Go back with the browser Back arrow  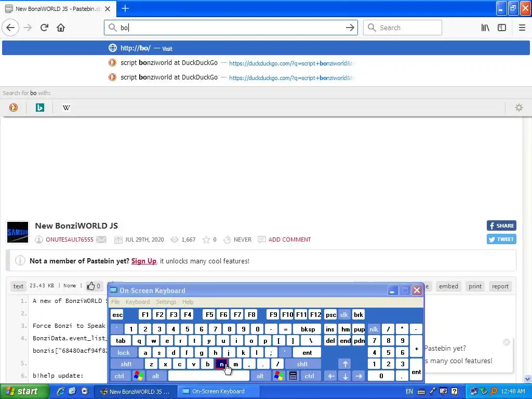10,28
